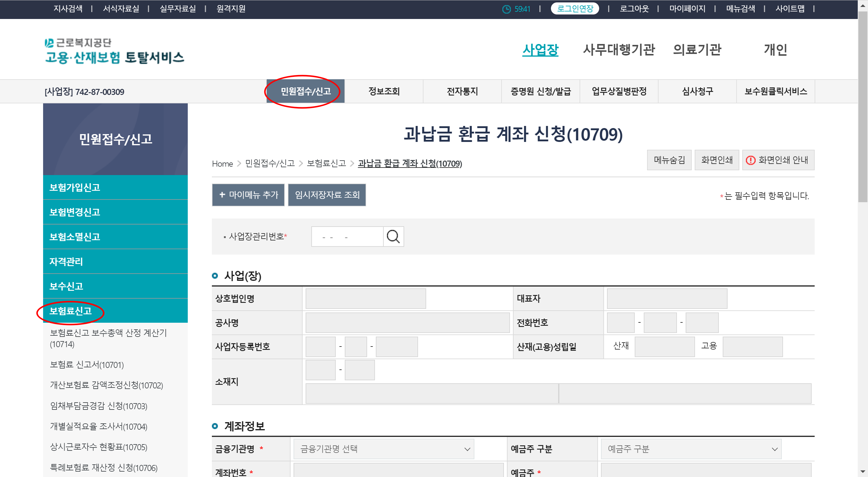Click the plus icon on 마이메뉴 추가
The width and height of the screenshot is (868, 477).
point(222,195)
